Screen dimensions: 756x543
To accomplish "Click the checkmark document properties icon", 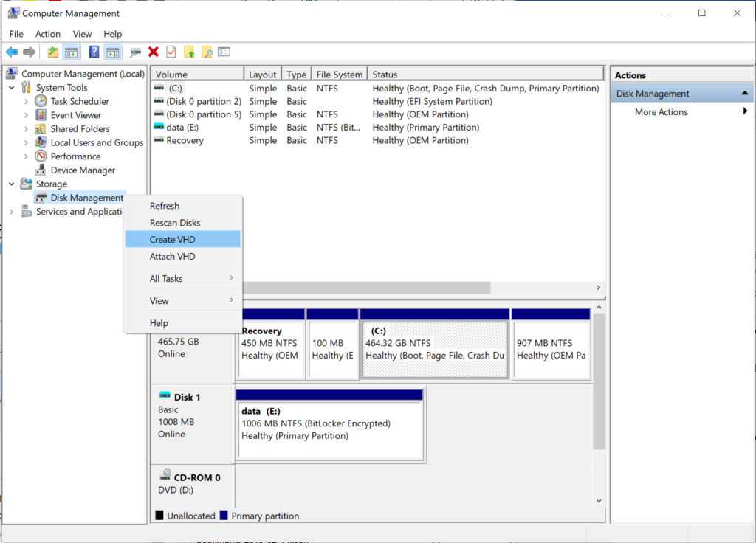I will [x=171, y=52].
